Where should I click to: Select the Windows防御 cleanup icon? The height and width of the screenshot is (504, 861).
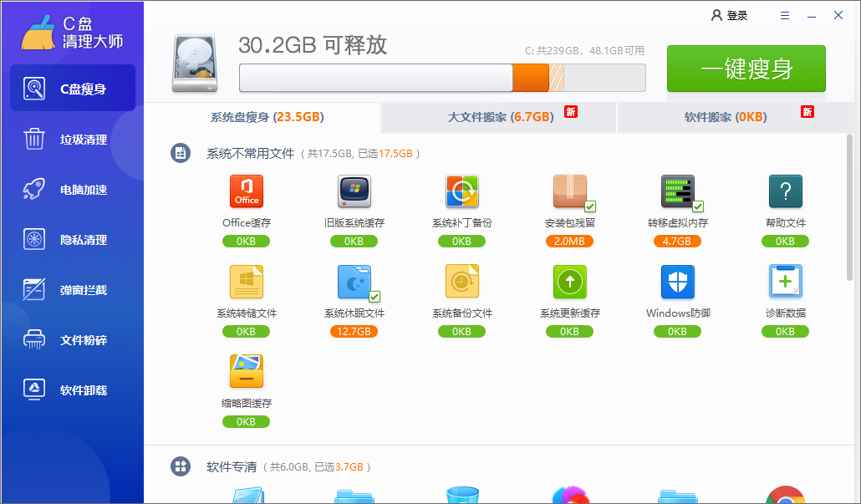[677, 283]
